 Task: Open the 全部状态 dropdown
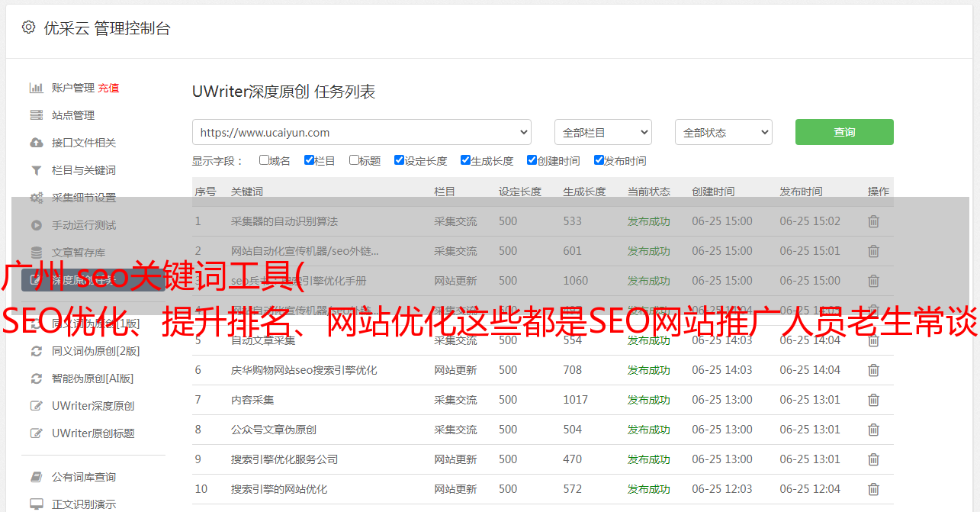tap(724, 132)
